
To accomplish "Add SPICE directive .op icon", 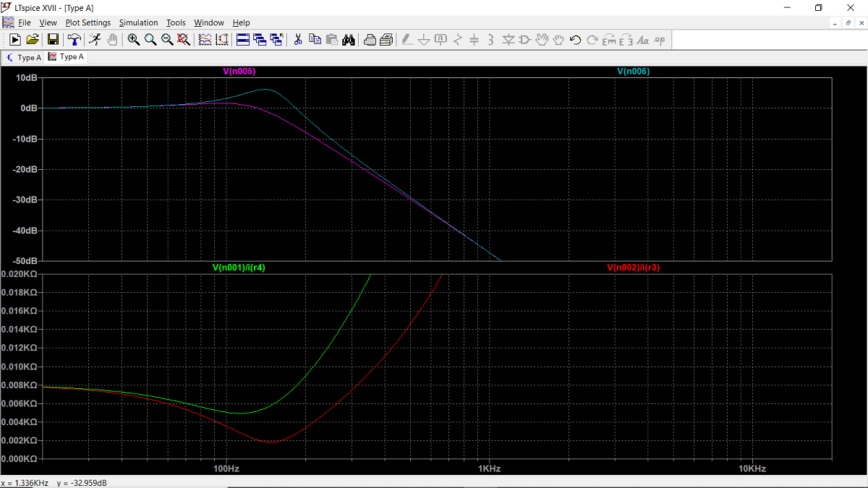I will [659, 40].
